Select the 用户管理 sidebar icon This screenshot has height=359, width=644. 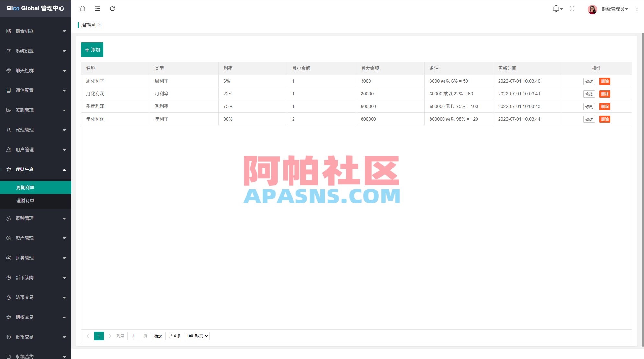click(8, 150)
